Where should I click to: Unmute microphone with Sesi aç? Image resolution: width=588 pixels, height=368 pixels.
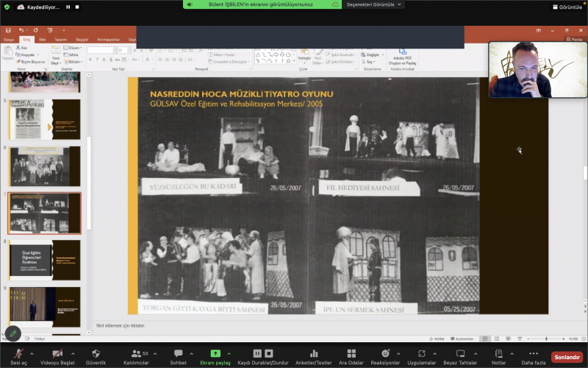click(18, 357)
